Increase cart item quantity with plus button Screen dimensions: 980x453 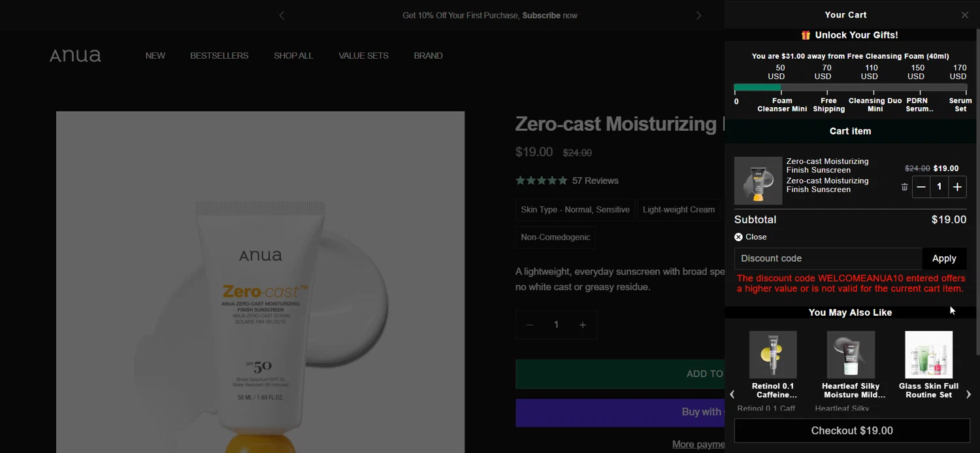957,187
